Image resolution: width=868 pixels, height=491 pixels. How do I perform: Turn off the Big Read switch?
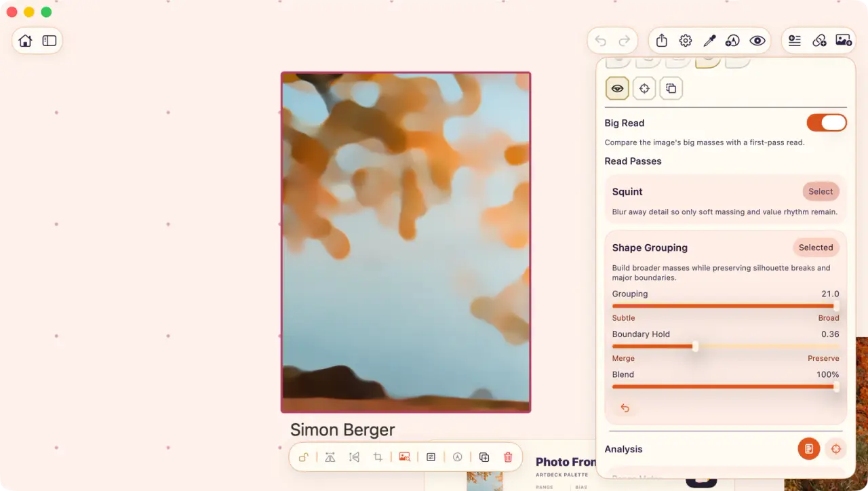click(827, 123)
